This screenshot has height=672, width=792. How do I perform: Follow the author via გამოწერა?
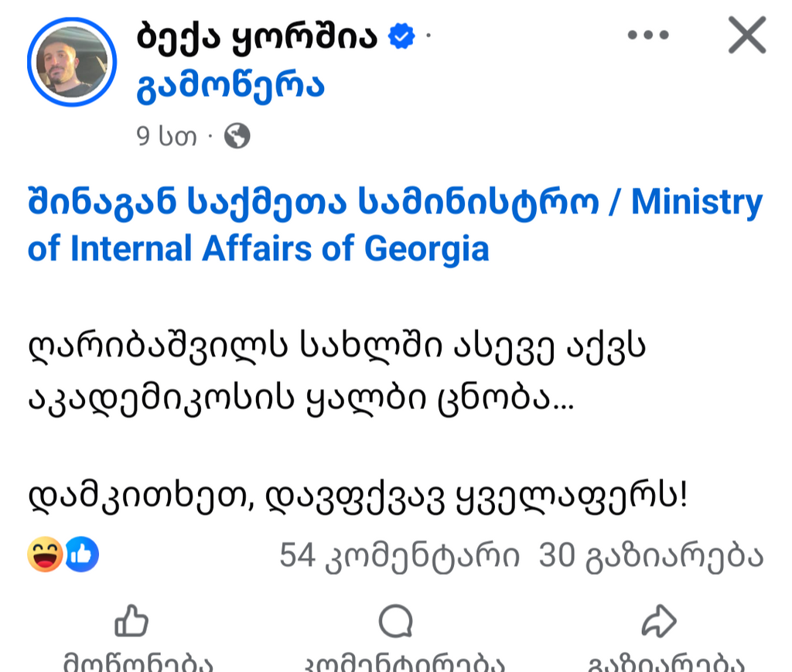(x=230, y=88)
